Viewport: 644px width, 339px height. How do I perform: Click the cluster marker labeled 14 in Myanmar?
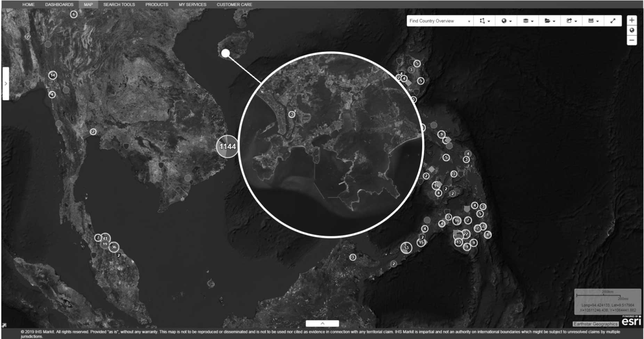tap(53, 75)
